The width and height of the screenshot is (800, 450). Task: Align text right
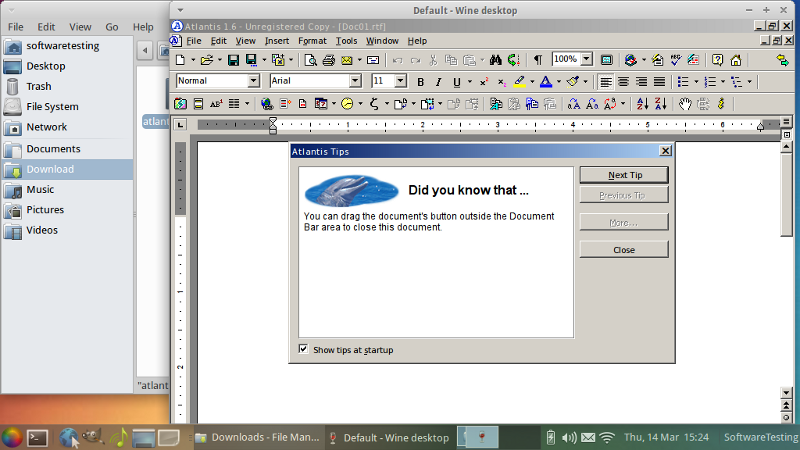point(641,82)
